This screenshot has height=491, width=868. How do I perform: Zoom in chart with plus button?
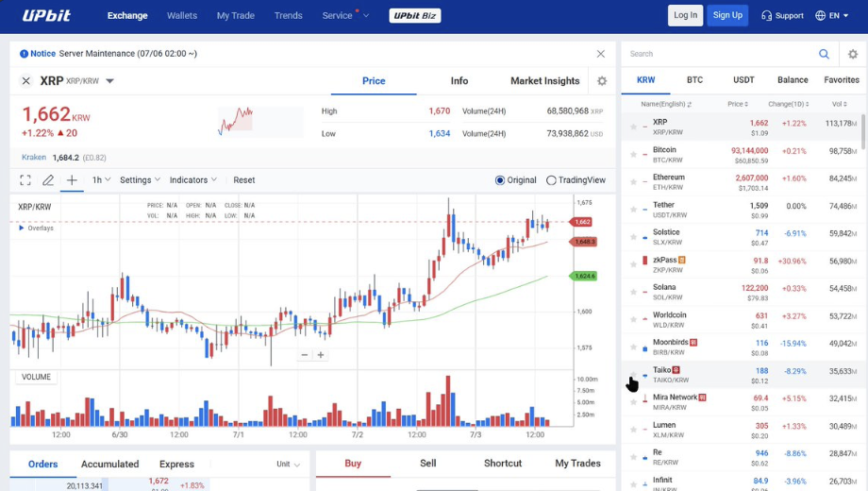click(321, 355)
